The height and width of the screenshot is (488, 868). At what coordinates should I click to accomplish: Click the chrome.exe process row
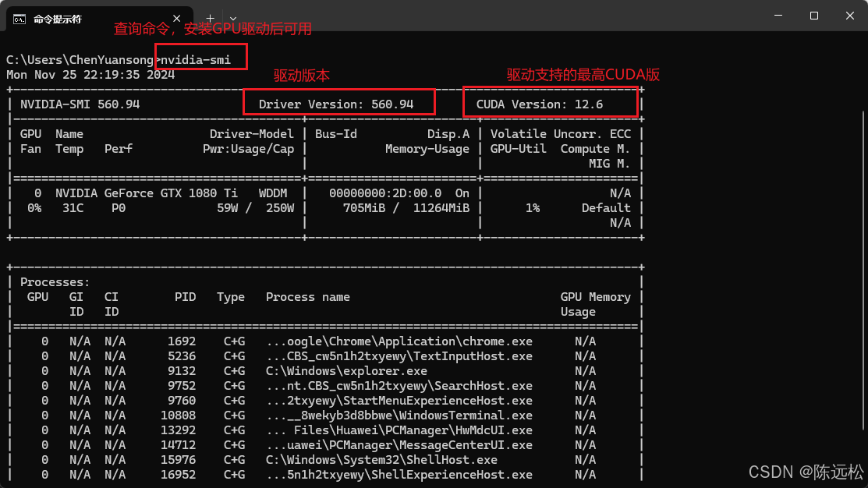click(325, 341)
